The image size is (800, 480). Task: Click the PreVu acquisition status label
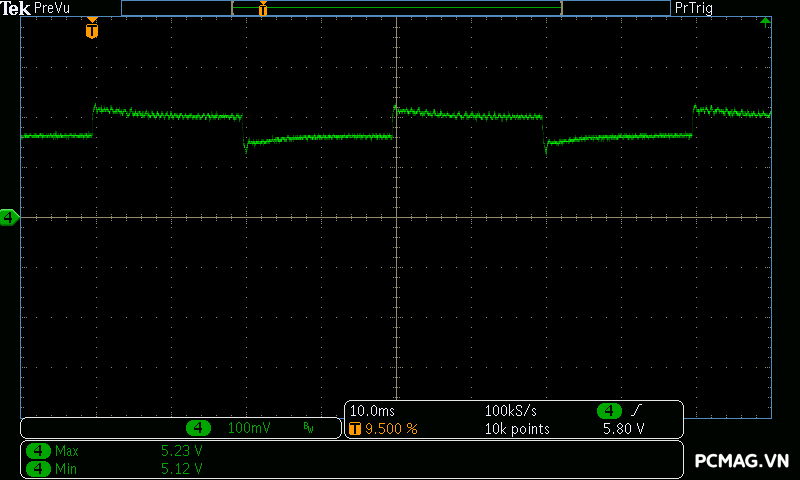pyautogui.click(x=54, y=8)
